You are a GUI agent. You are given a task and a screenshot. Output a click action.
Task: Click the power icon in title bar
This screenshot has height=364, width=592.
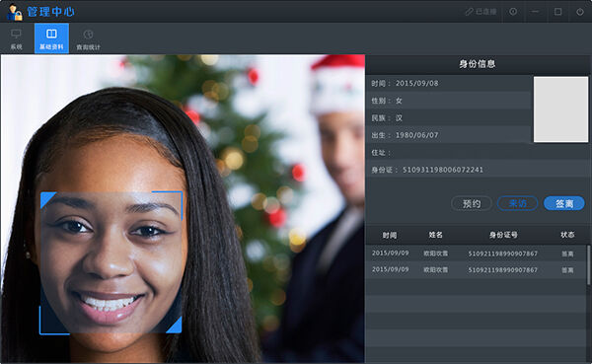click(580, 12)
